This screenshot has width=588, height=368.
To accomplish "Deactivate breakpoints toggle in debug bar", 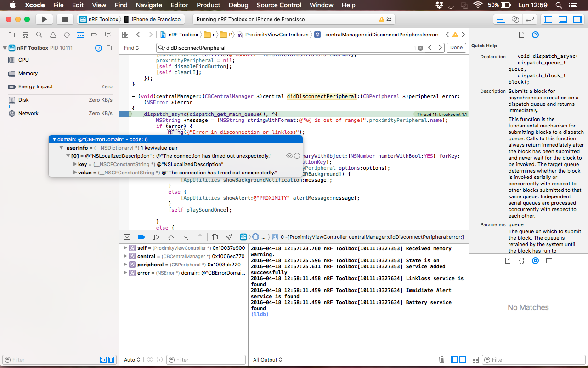I will coord(141,237).
